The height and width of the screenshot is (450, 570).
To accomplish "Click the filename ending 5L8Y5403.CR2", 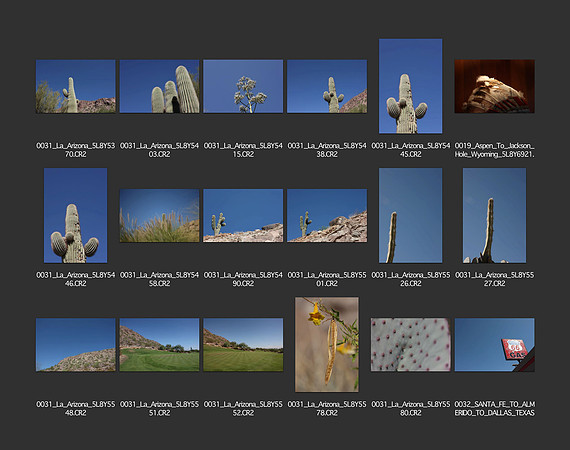I will [x=160, y=150].
